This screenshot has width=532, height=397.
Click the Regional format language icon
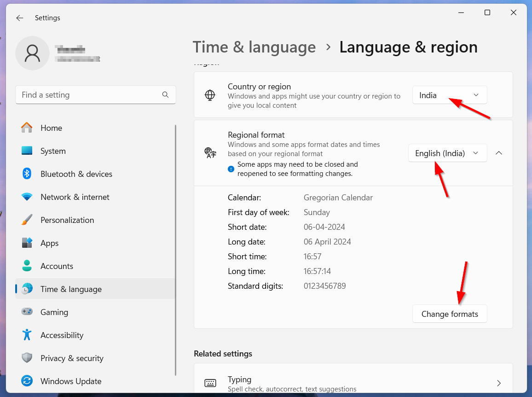coord(210,153)
